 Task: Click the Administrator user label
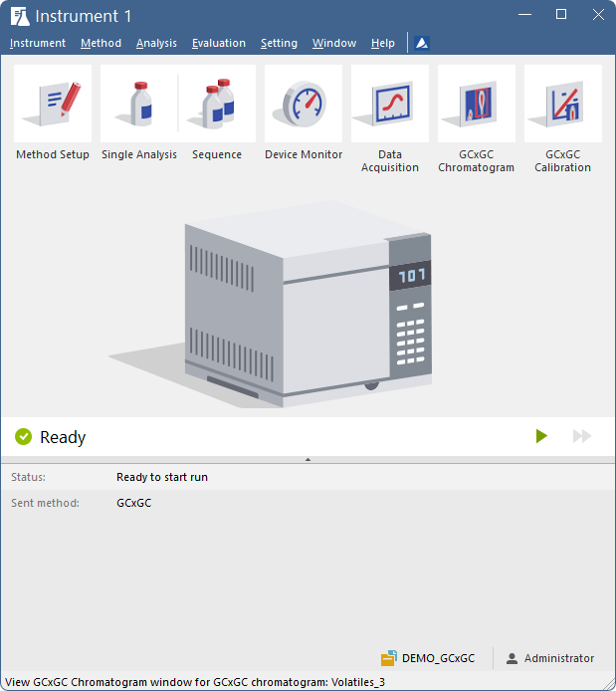(558, 658)
